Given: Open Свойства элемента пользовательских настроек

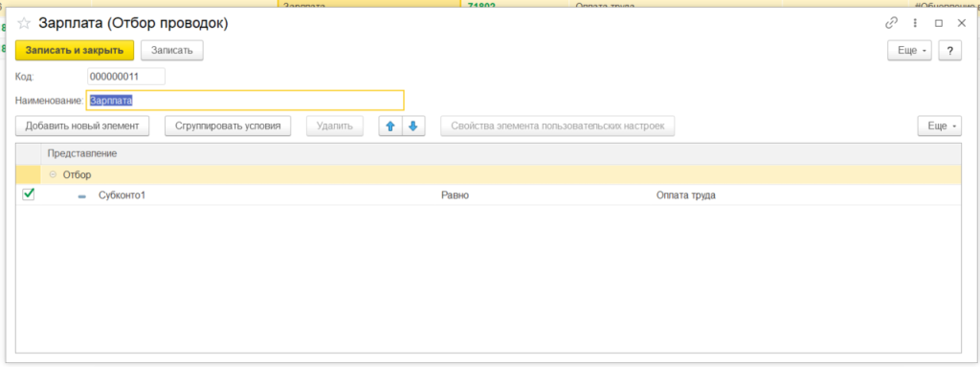Looking at the screenshot, I should coord(558,126).
